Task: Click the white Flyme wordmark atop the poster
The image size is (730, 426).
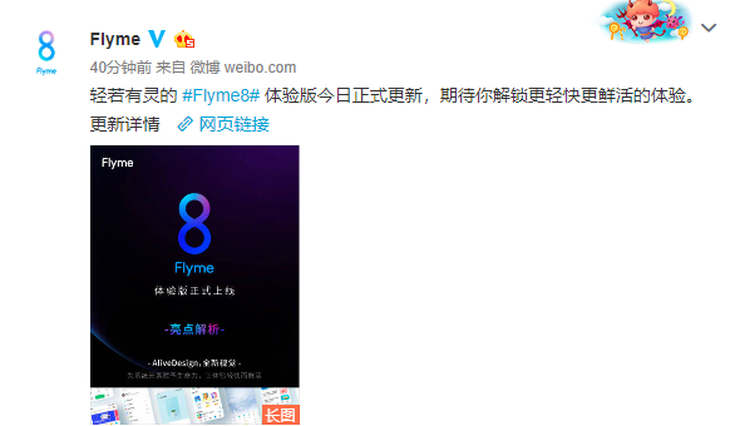Action: [117, 163]
